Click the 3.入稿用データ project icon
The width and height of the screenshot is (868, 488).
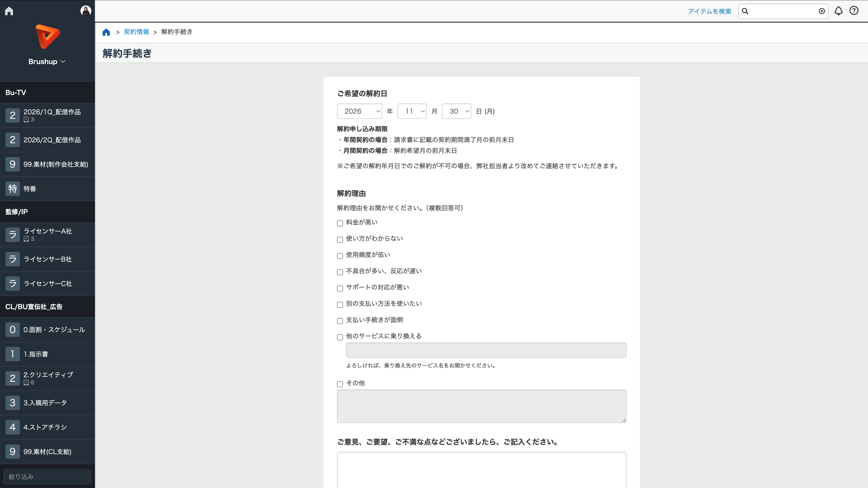[x=12, y=403]
